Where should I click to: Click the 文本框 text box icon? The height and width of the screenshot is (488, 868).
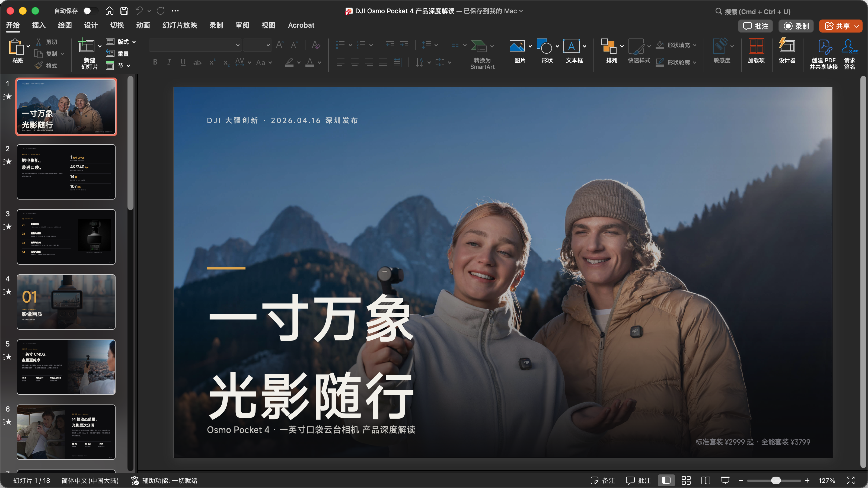coord(571,46)
